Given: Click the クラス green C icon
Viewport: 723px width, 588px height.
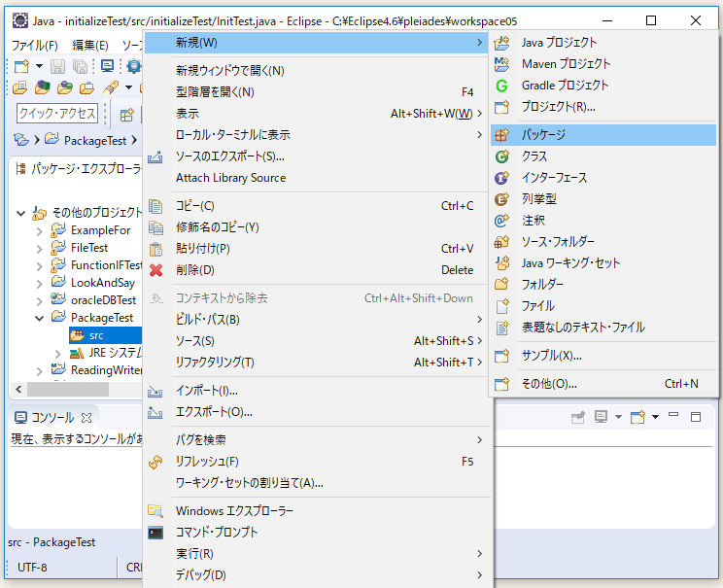Looking at the screenshot, I should click(x=501, y=156).
